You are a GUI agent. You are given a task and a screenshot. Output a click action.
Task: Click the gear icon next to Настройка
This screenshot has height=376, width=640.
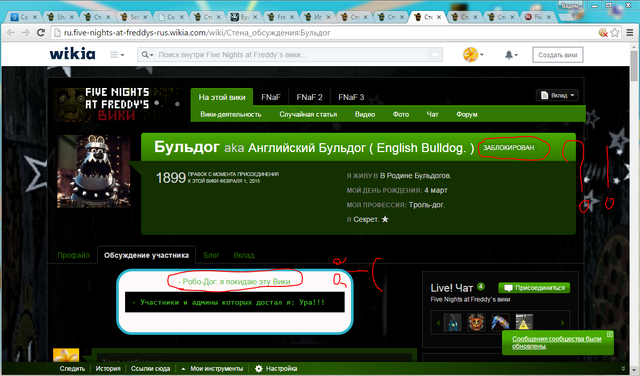259,369
